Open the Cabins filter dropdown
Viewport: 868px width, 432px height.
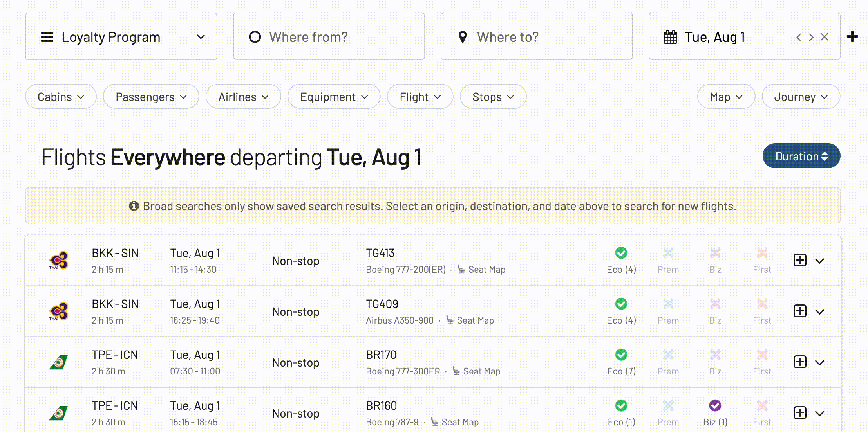click(x=61, y=97)
